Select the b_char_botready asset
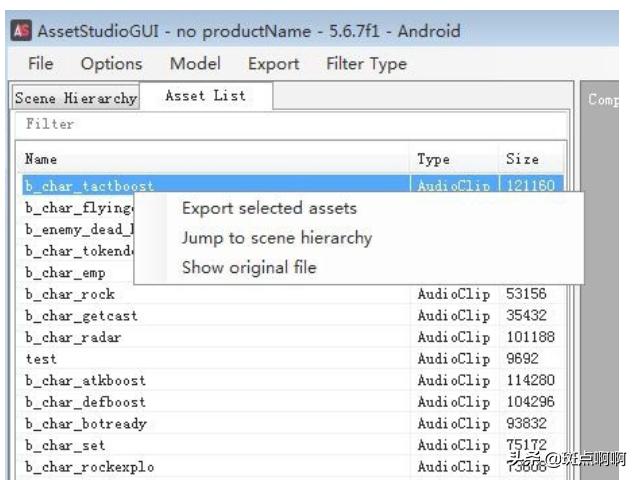The width and height of the screenshot is (640, 480). tap(85, 423)
